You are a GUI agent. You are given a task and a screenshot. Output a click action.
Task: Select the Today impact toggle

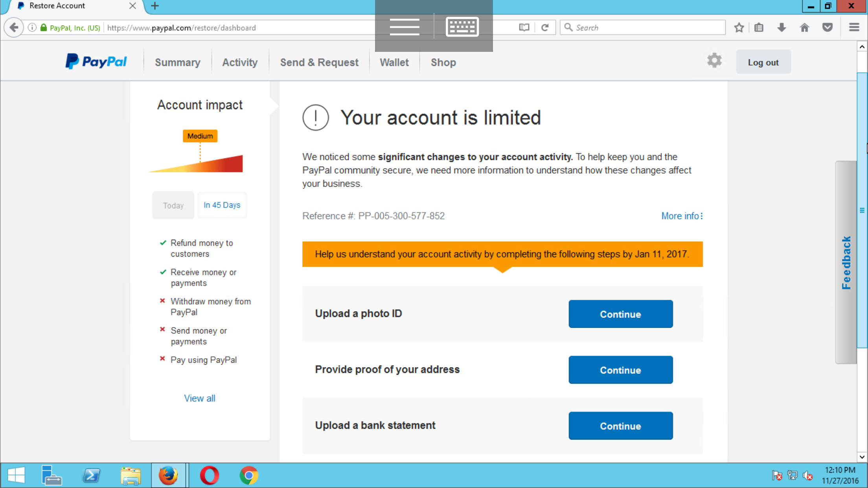(x=173, y=205)
